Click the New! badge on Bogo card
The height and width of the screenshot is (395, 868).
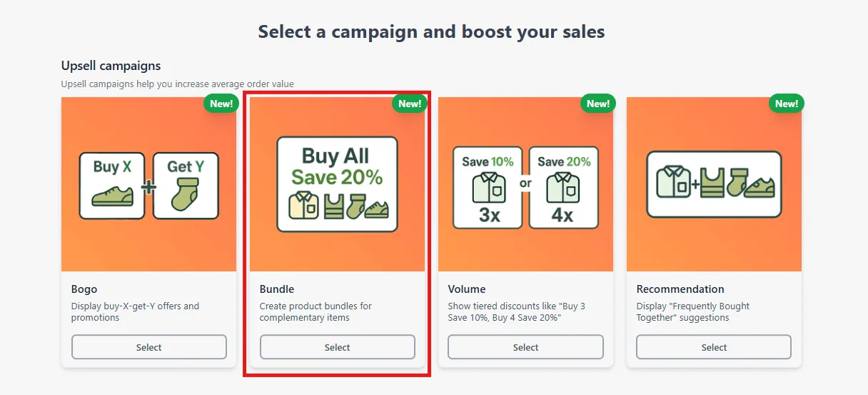[221, 104]
